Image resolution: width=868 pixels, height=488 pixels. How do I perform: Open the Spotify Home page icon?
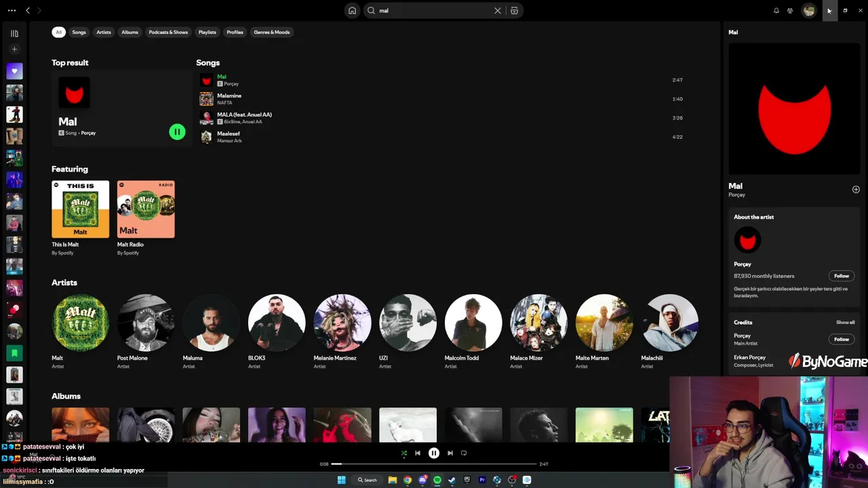pyautogui.click(x=352, y=10)
